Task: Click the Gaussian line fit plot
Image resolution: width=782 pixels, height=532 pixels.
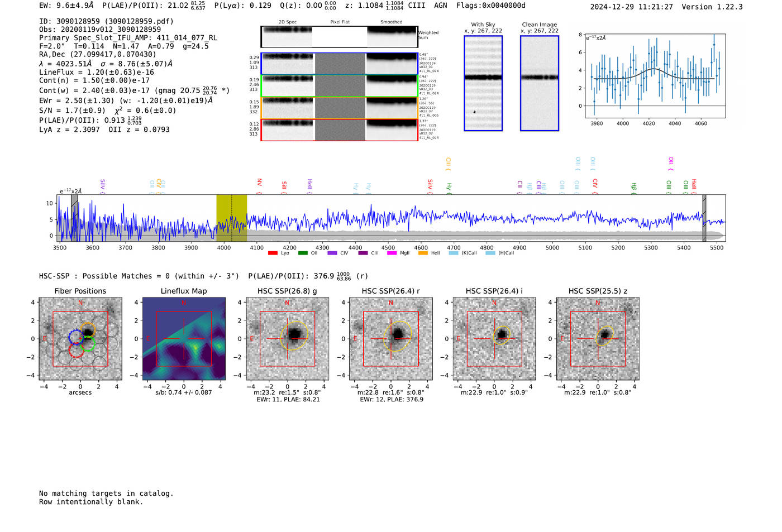Action: tap(655, 76)
